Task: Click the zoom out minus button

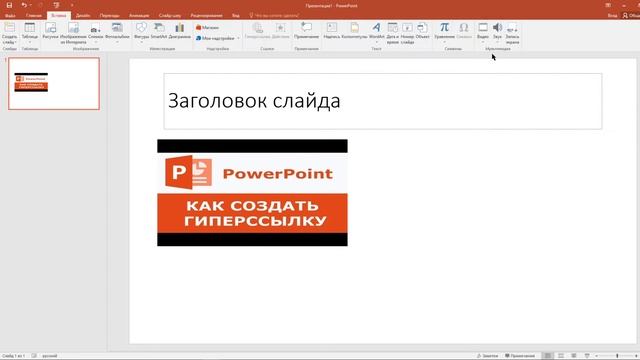Action: click(596, 356)
